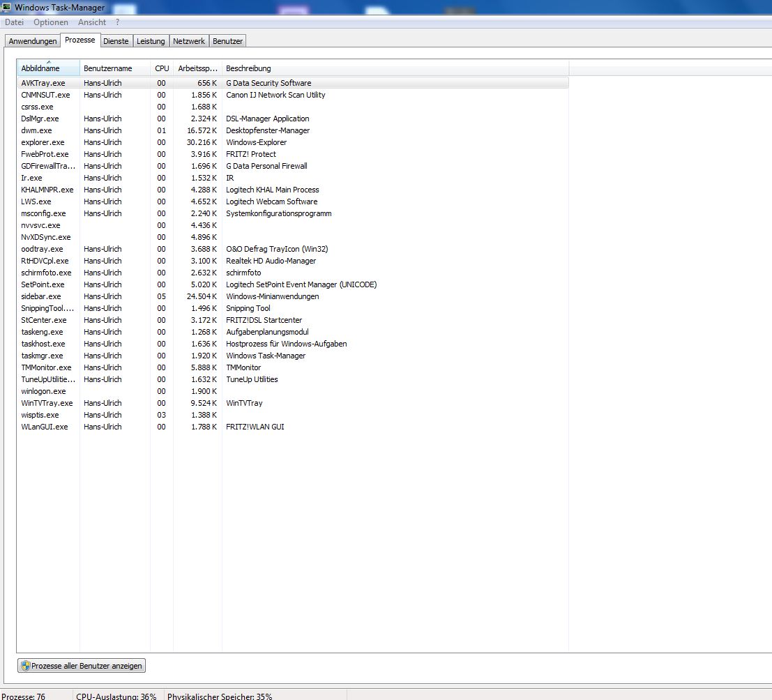This screenshot has width=772, height=700.
Task: Click description Canon IJ Network Scan Utility
Action: tap(275, 95)
